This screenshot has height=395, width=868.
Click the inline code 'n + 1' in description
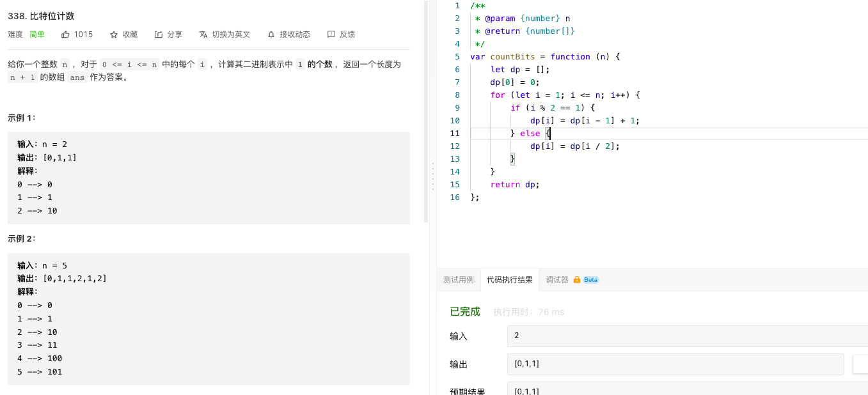pyautogui.click(x=22, y=77)
